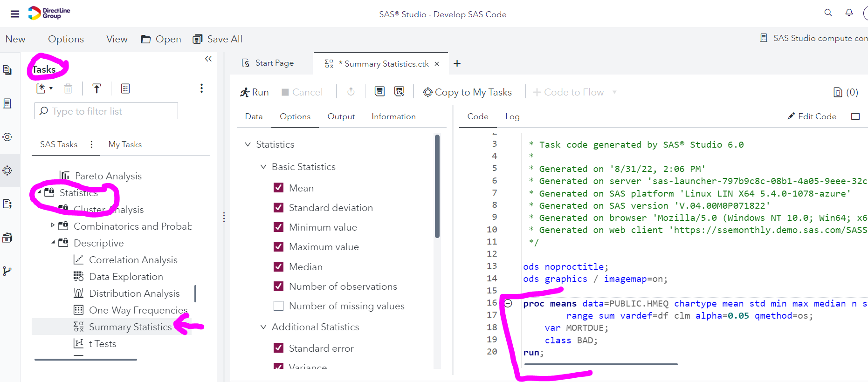Open the notifications bell icon
This screenshot has height=382, width=868.
[849, 13]
